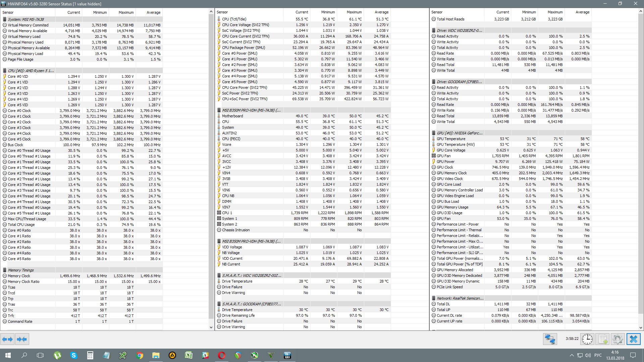
Task: Select the 'System: MSI MS-7A38' group header
Action: (x=82, y=19)
